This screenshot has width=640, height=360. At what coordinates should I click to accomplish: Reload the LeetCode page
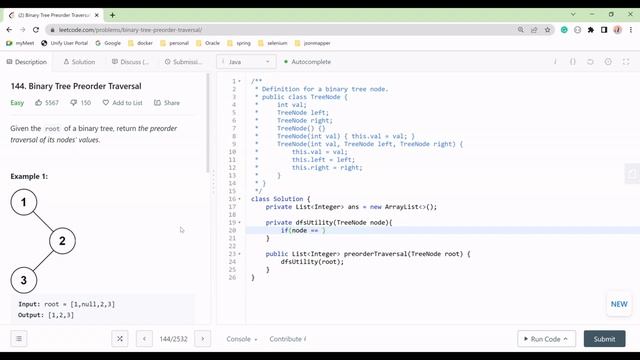pyautogui.click(x=36, y=30)
